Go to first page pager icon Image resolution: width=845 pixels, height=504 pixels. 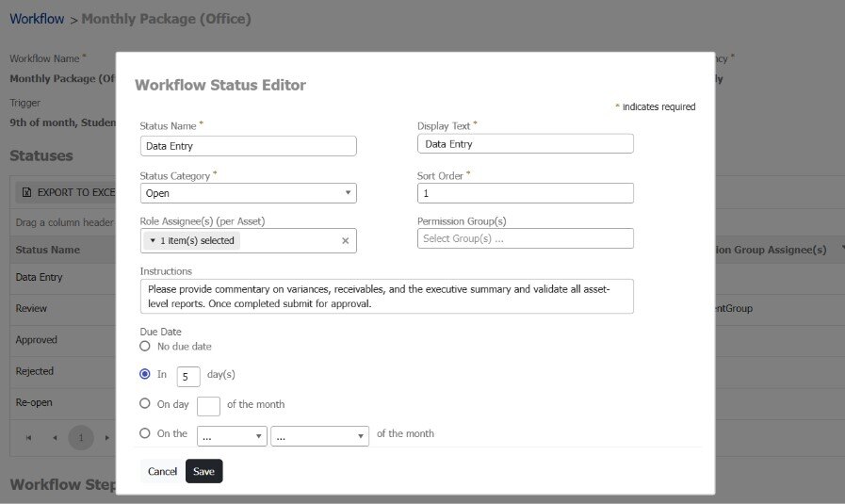(x=28, y=438)
